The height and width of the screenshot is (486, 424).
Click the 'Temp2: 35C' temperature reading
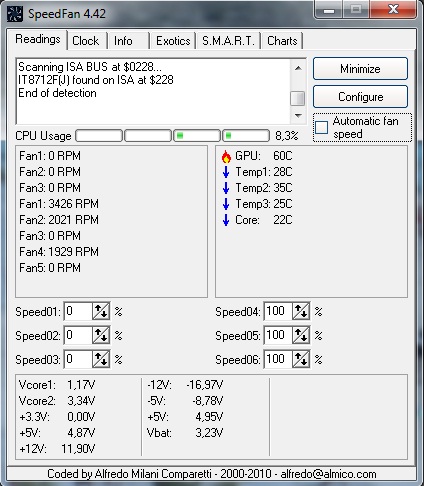pos(264,188)
